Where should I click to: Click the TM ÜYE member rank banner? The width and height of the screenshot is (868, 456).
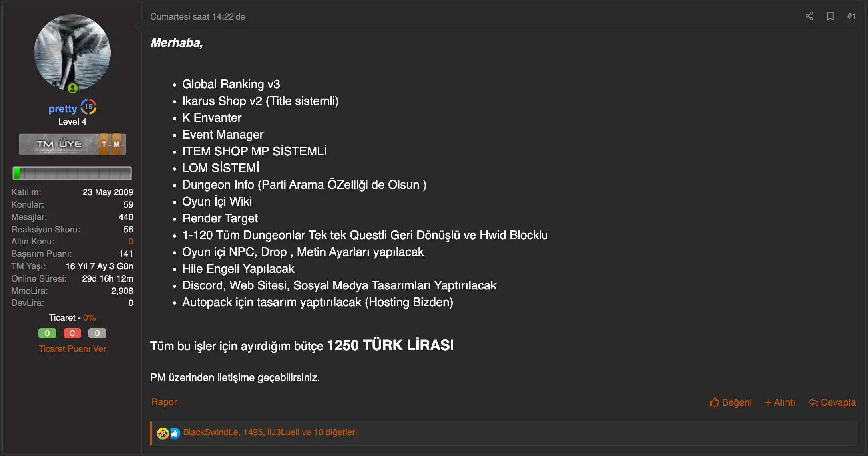[72, 144]
